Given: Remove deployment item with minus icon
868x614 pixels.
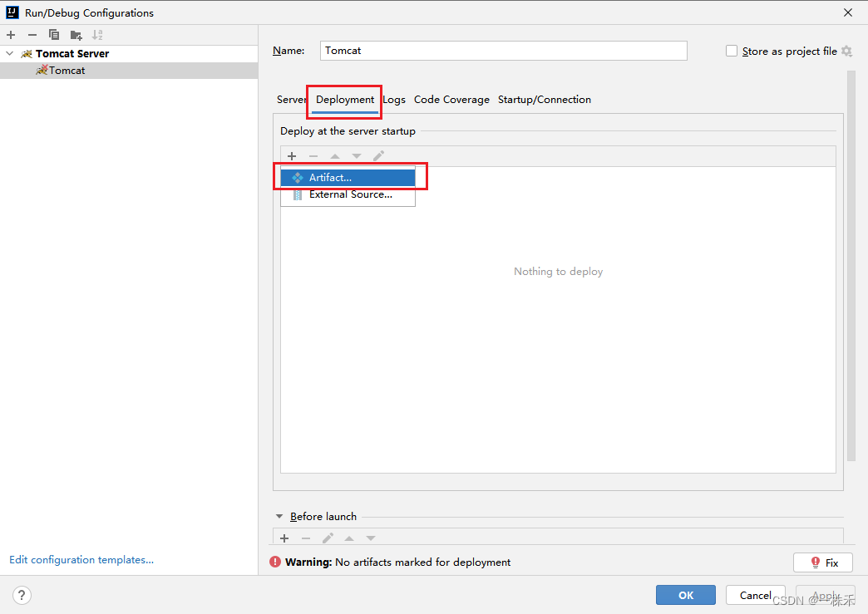Looking at the screenshot, I should click(313, 156).
